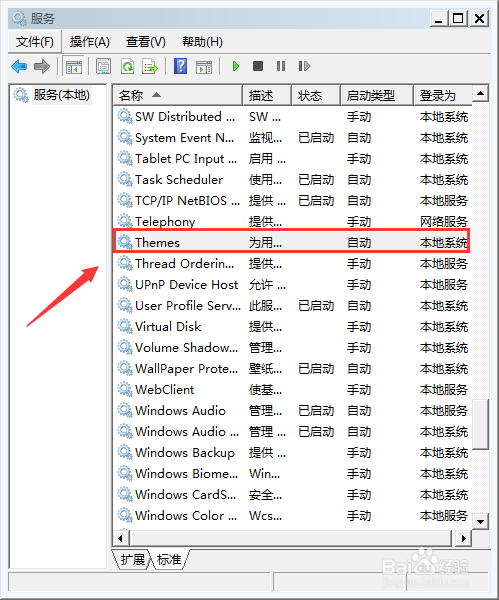The image size is (499, 600).
Task: Click the Virtual Disk gear icon
Action: click(x=125, y=326)
